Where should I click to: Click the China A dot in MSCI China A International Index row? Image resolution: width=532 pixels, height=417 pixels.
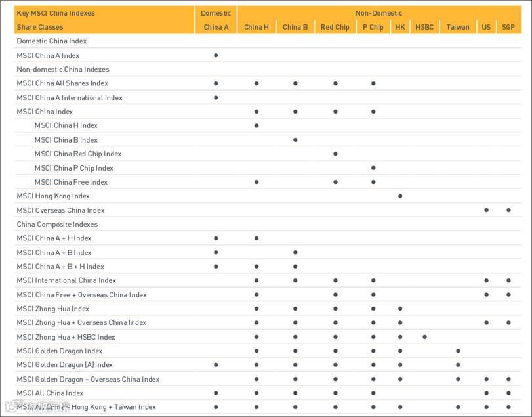[216, 97]
